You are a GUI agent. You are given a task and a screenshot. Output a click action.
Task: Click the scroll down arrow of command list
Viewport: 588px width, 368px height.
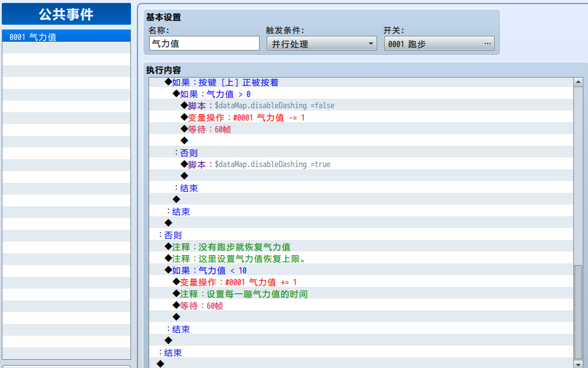pos(578,364)
